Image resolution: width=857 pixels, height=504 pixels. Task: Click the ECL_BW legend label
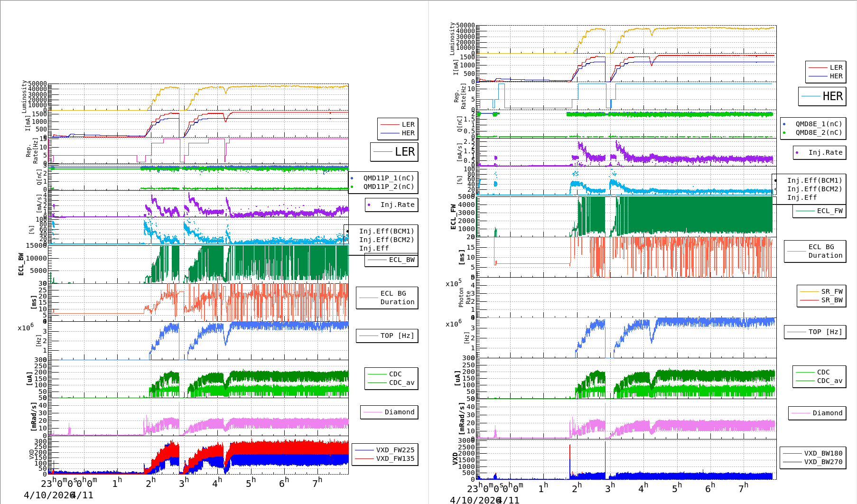coord(401,260)
